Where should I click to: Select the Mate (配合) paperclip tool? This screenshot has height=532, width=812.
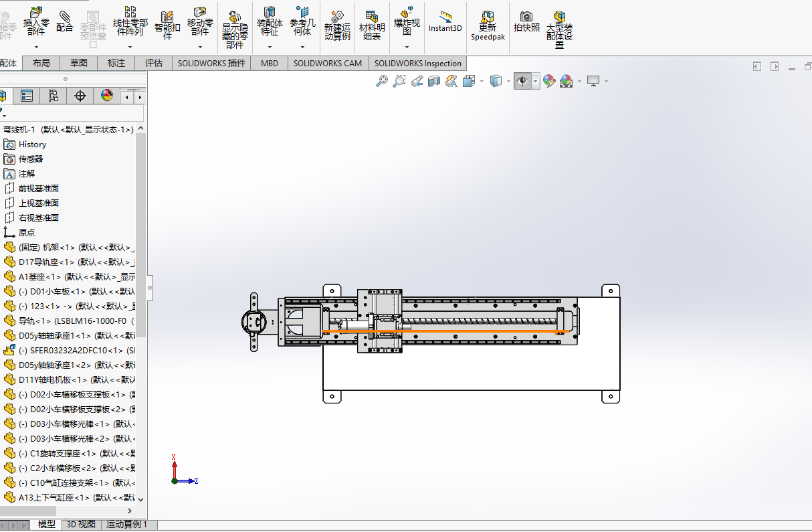65,21
